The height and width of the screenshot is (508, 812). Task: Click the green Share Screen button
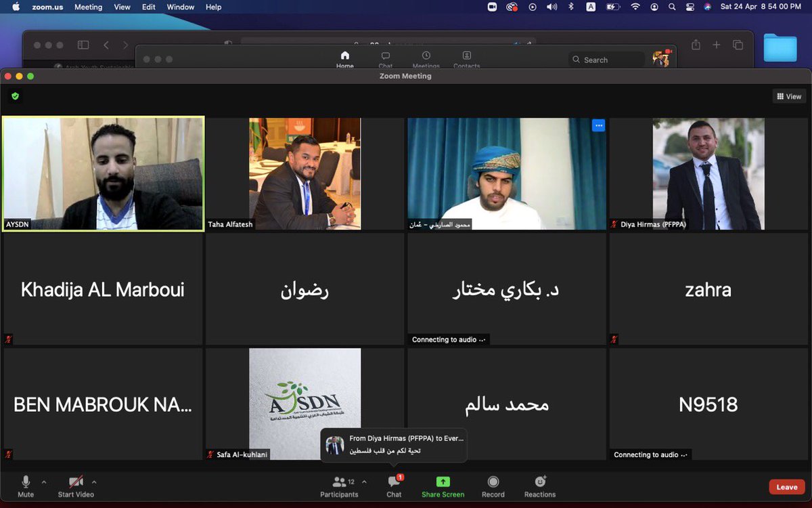click(443, 486)
